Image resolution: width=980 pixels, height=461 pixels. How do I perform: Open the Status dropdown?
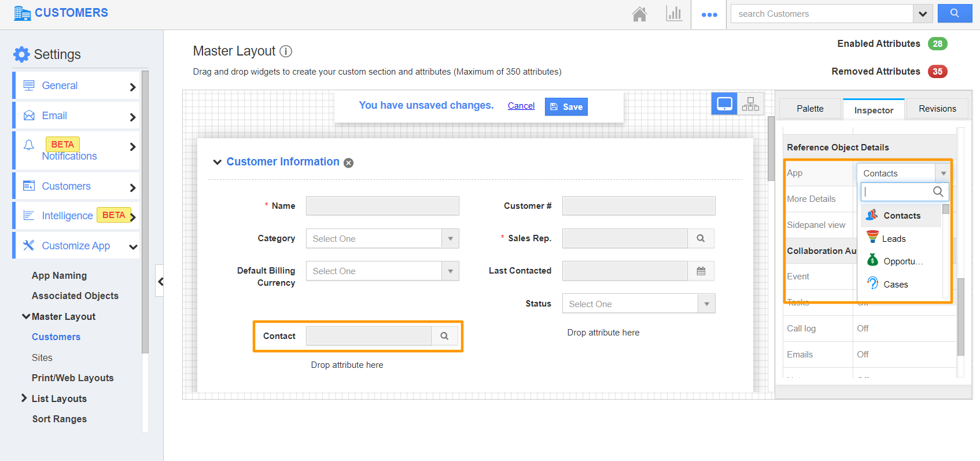639,304
